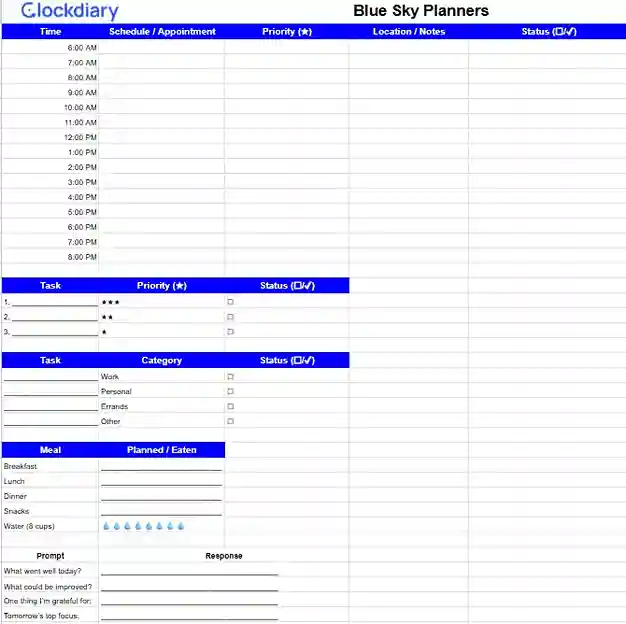Click the Water (8 cups) label
The width and height of the screenshot is (626, 624).
point(29,526)
